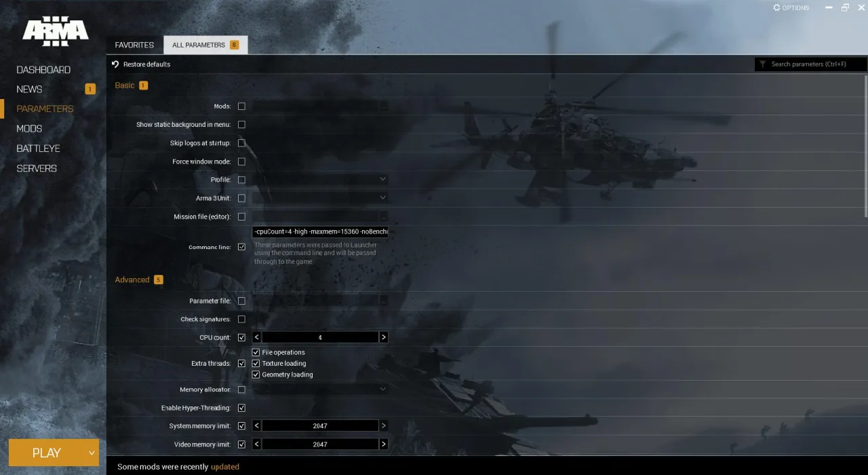
Task: Open the Servers section
Action: click(x=37, y=168)
